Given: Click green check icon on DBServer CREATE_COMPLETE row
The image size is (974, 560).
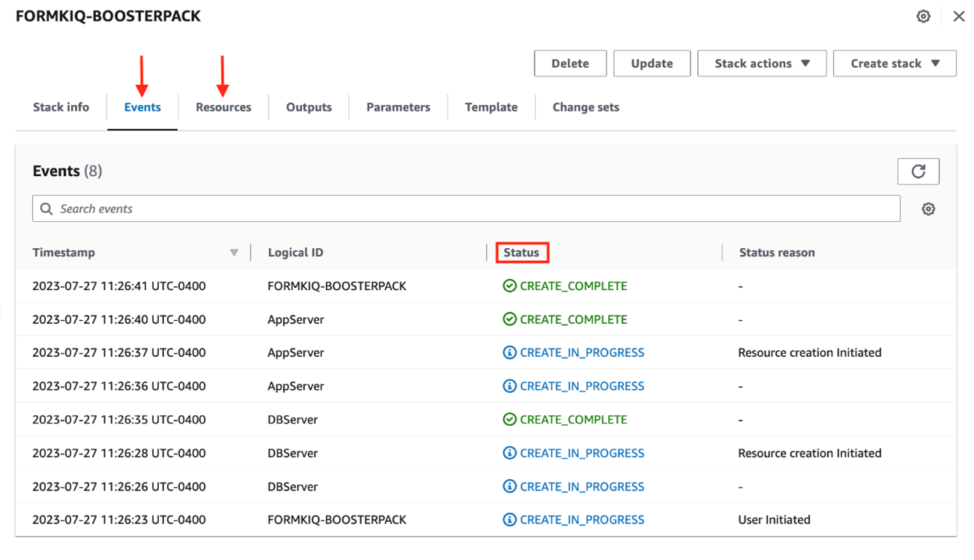Looking at the screenshot, I should (509, 420).
